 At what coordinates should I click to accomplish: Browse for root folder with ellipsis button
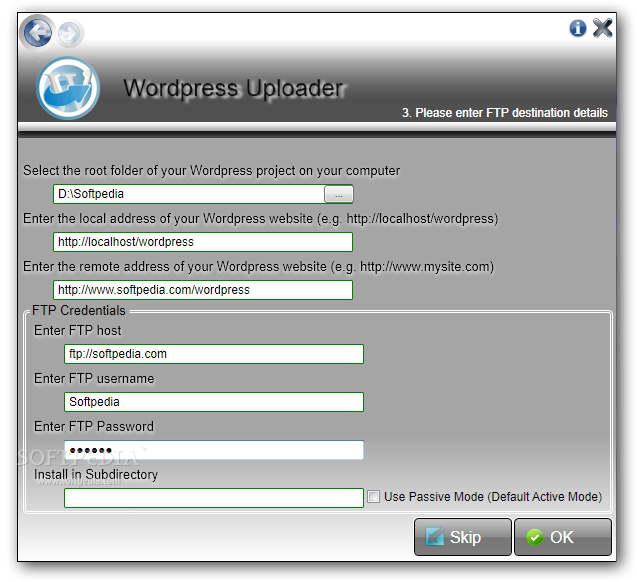pyautogui.click(x=338, y=194)
